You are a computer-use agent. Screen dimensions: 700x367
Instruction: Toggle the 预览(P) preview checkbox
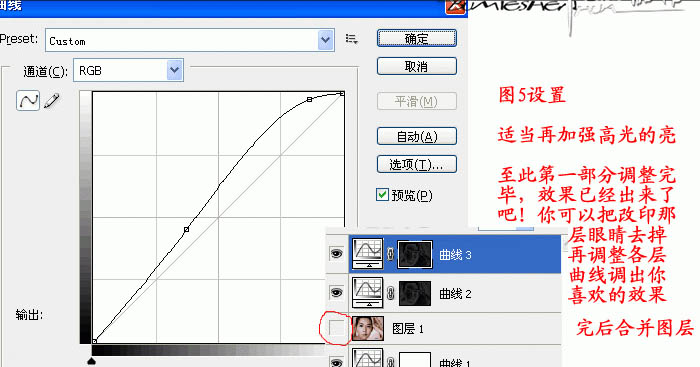(x=382, y=195)
